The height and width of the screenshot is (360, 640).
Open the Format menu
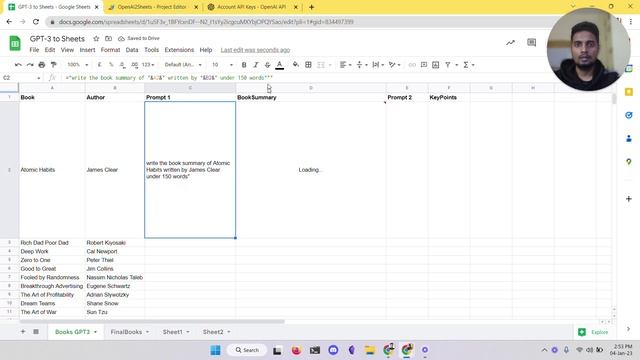110,50
